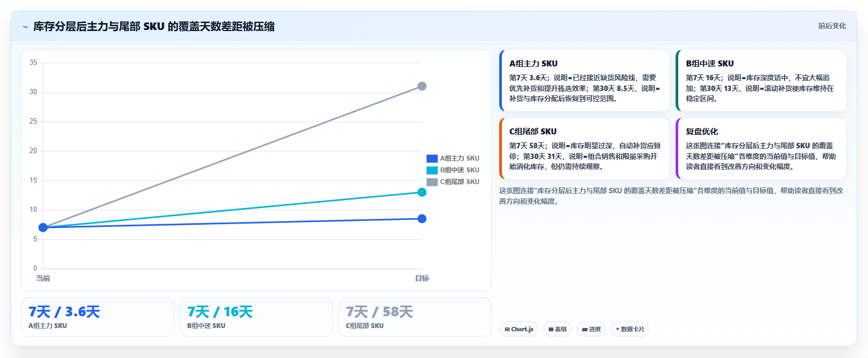This screenshot has width=868, height=358.
Task: Click the 前后变化 badge in the header
Action: 832,26
